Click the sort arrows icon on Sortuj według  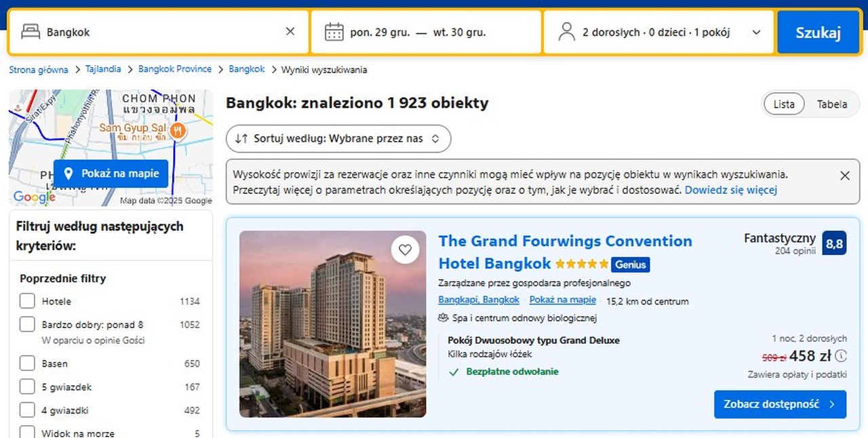(243, 138)
